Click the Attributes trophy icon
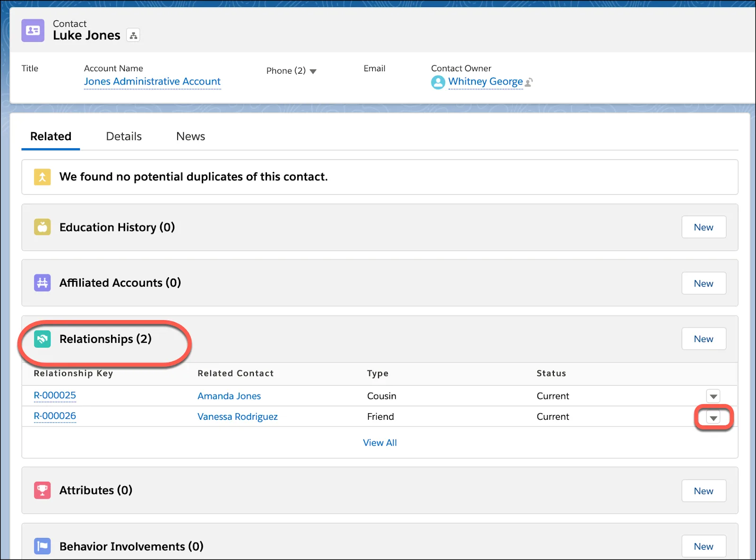Image resolution: width=756 pixels, height=560 pixels. pos(42,490)
